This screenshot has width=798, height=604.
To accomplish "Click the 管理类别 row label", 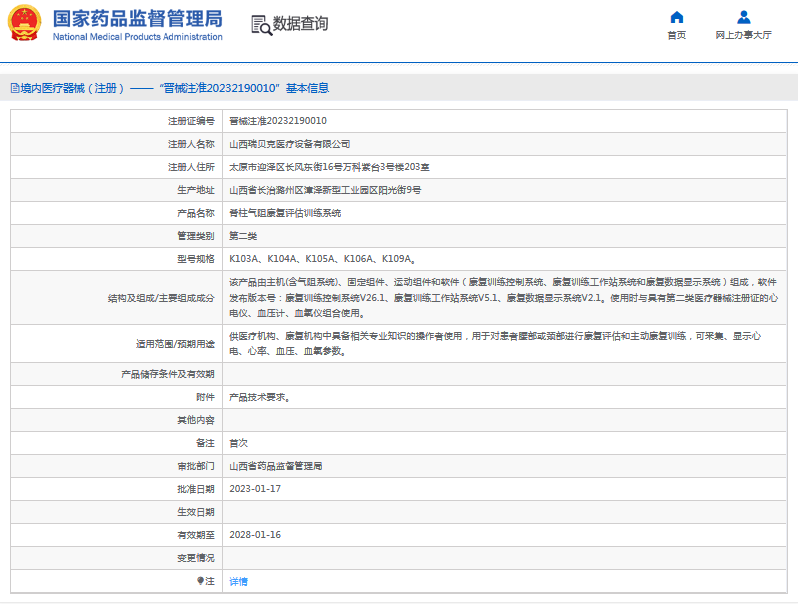I will tap(196, 236).
